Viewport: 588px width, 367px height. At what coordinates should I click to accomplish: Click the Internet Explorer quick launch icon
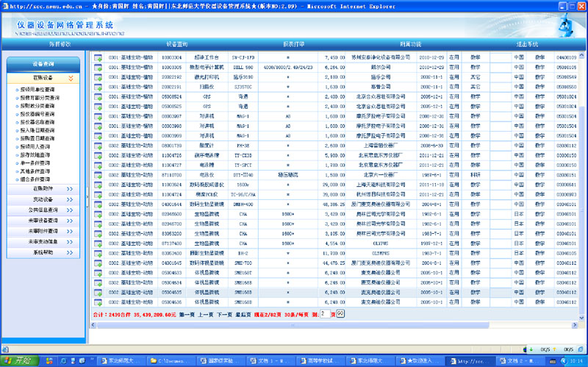(x=63, y=360)
